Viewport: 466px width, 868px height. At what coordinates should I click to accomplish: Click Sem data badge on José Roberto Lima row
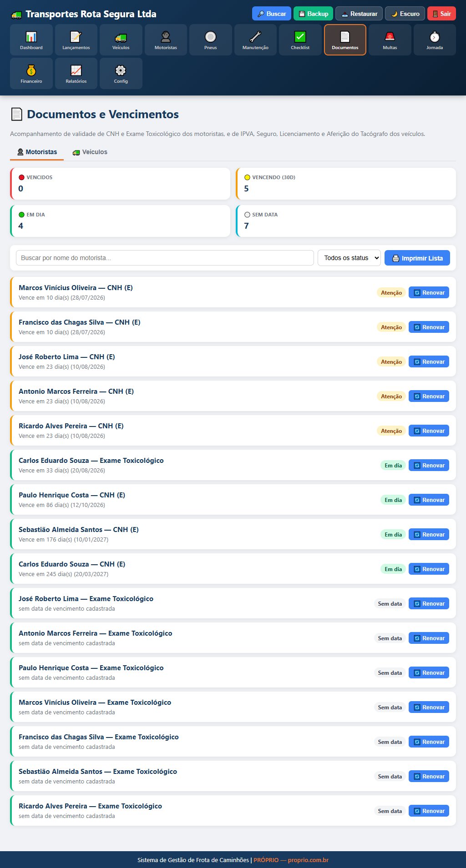coord(390,603)
